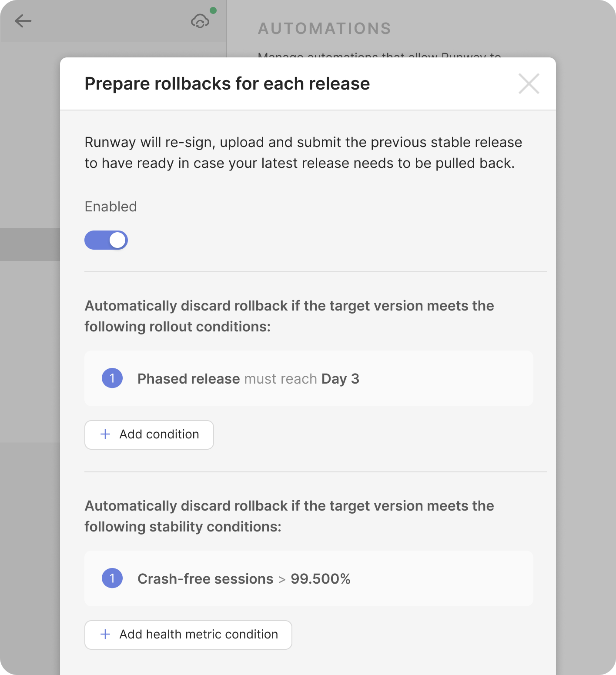Click the Day 3 value
The image size is (616, 675).
340,379
